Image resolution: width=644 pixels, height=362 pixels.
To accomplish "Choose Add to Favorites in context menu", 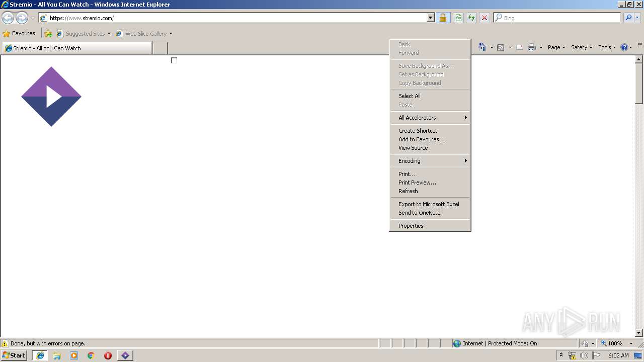I will tap(430, 139).
